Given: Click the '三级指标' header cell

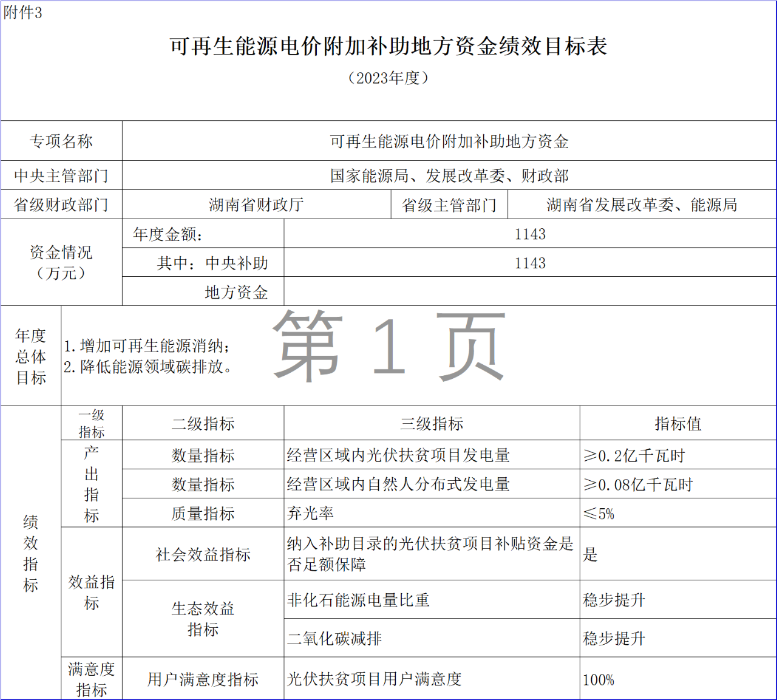Looking at the screenshot, I should (432, 423).
